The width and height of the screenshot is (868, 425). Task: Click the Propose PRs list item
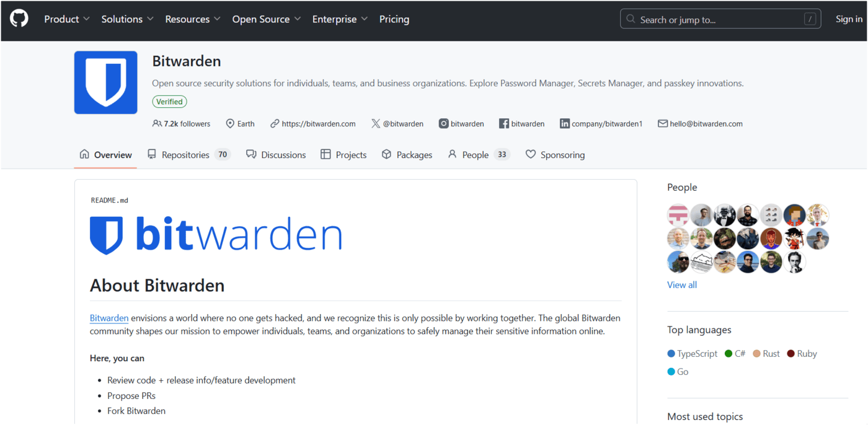coord(131,396)
